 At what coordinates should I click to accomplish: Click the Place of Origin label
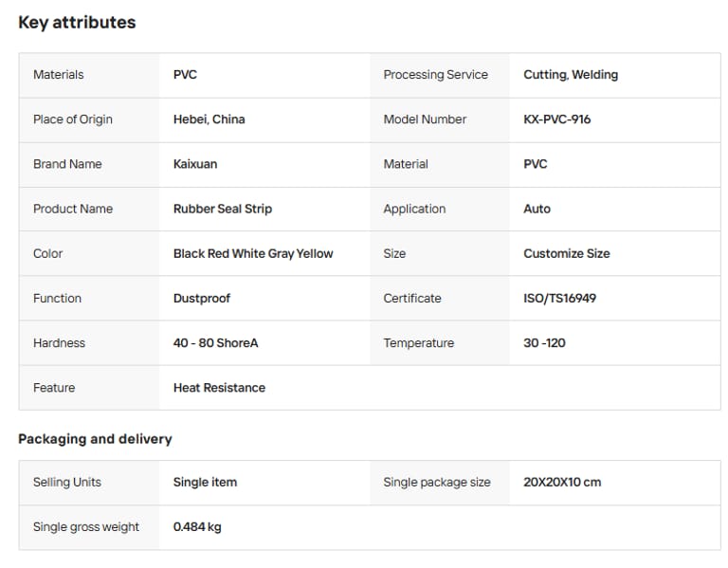click(73, 119)
